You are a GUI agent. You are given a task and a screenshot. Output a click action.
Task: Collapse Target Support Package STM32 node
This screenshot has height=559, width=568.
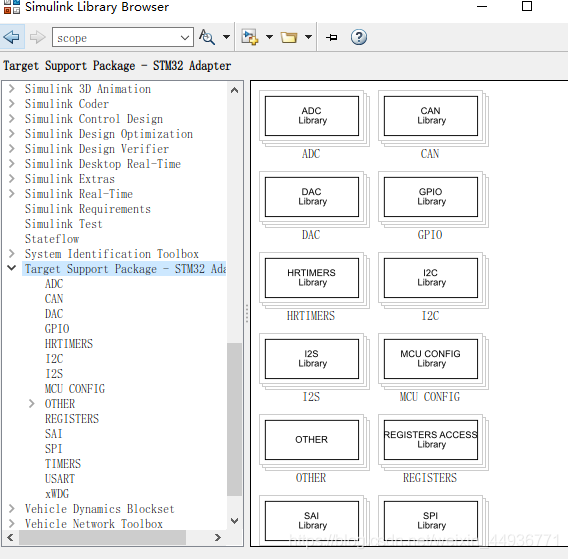point(12,268)
